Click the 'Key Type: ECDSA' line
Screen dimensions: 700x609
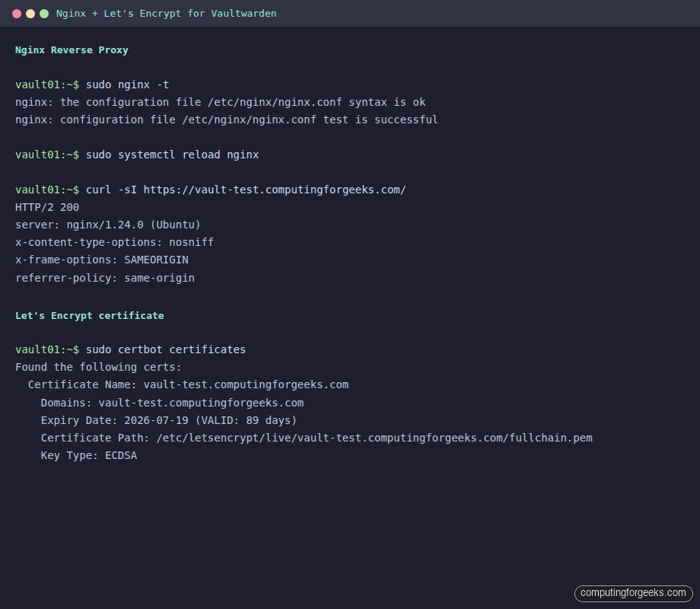(x=89, y=455)
